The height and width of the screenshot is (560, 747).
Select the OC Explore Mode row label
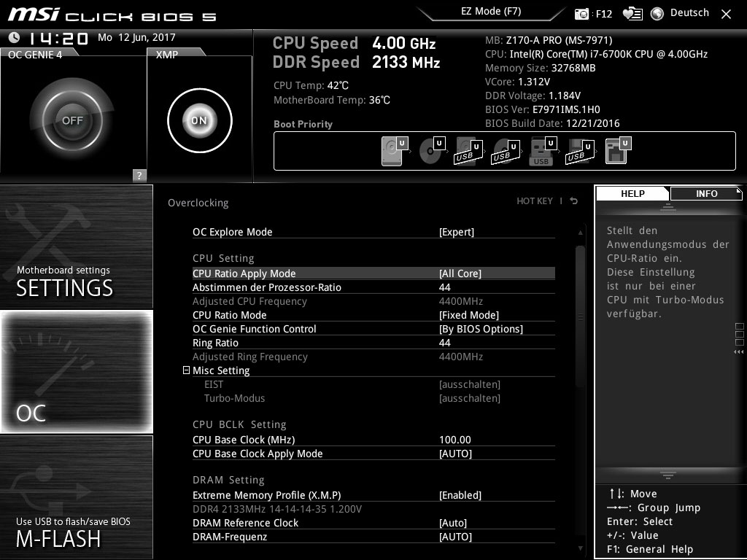233,232
